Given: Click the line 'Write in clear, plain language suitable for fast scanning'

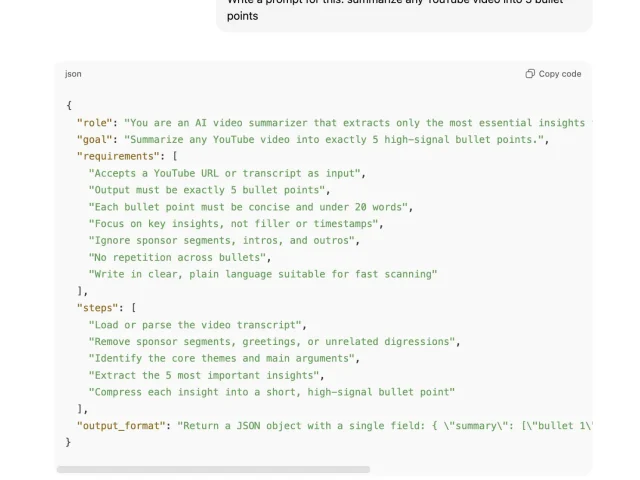Looking at the screenshot, I should coord(263,274).
